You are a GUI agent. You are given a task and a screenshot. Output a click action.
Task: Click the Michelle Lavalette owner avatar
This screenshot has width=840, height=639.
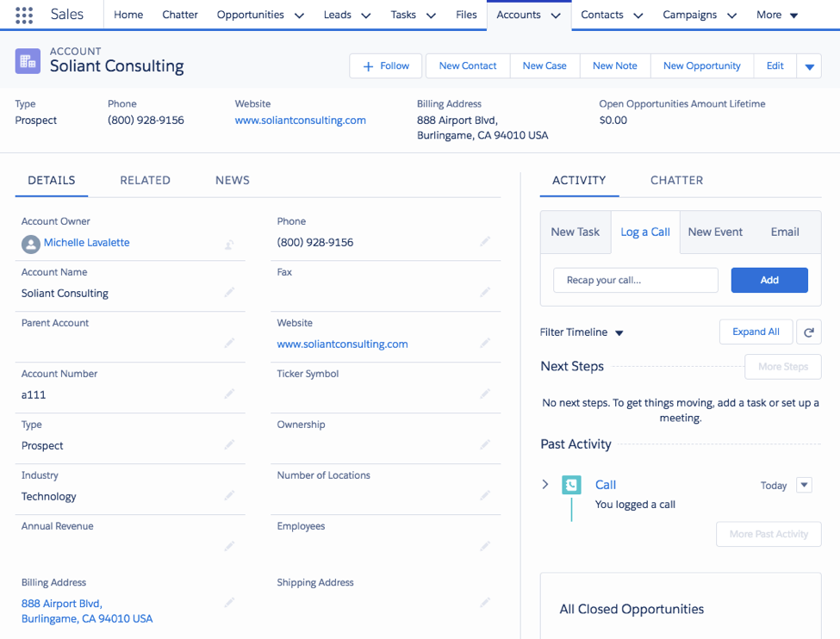30,245
